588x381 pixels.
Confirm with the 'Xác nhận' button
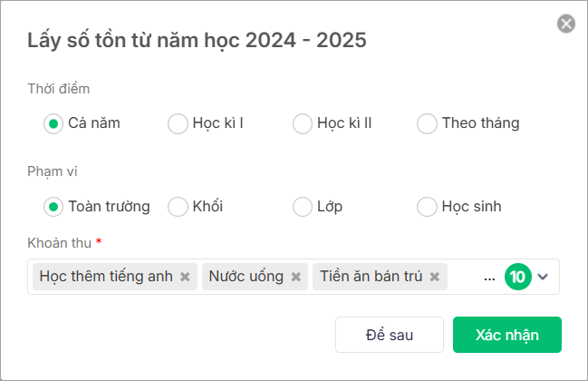coord(507,335)
